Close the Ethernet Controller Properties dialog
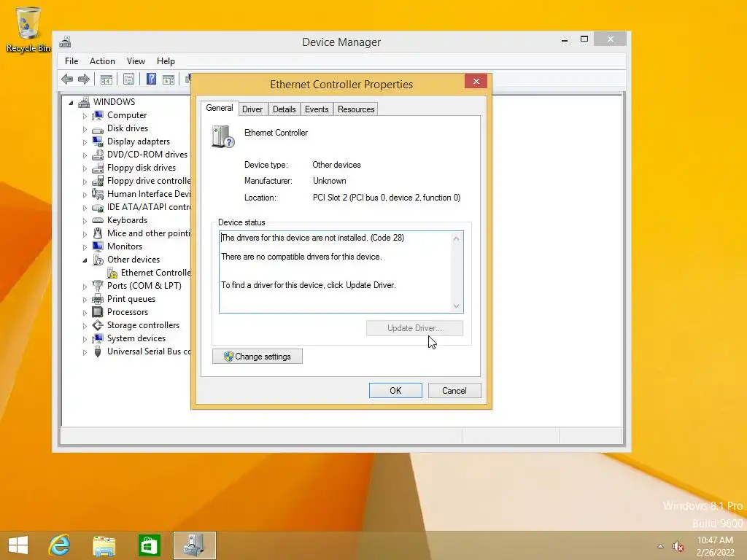This screenshot has height=560, width=747. [x=476, y=81]
